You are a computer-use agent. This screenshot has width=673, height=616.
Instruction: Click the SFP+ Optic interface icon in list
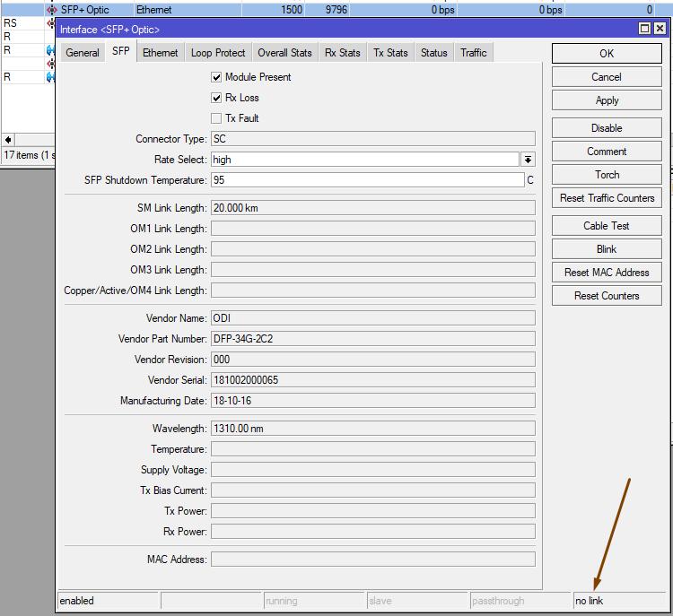click(52, 10)
